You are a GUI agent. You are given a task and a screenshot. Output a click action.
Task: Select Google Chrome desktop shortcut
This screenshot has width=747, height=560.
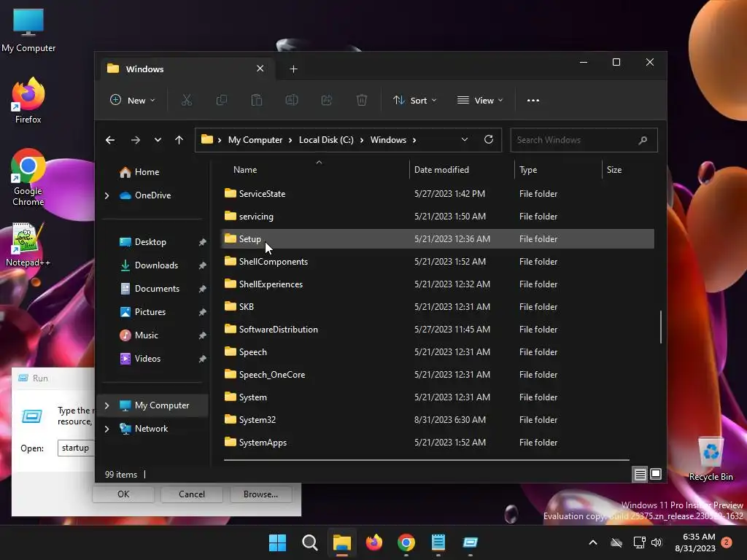(28, 176)
